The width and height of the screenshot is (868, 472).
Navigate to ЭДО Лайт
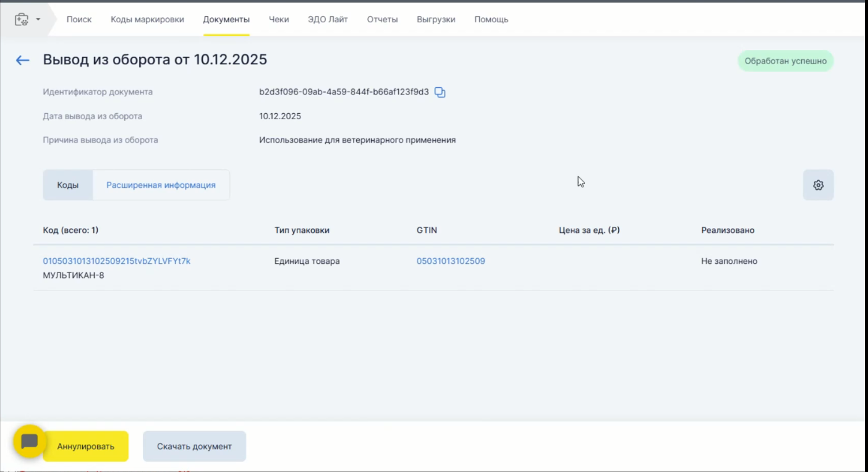(328, 20)
